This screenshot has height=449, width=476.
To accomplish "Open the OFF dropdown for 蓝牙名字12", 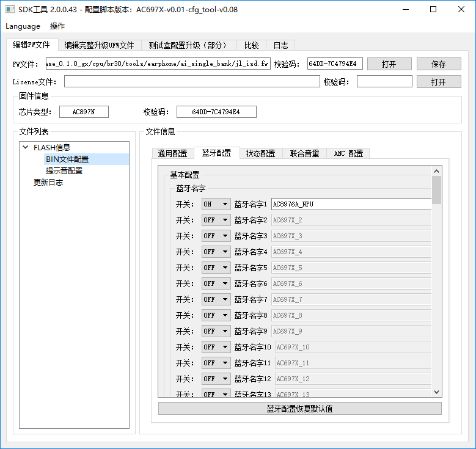I will pos(216,379).
